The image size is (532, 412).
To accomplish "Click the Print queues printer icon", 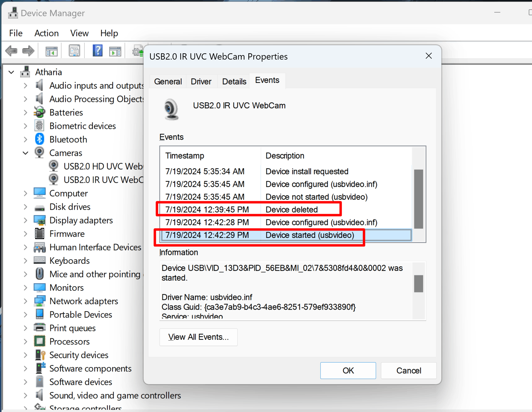I will click(x=39, y=327).
